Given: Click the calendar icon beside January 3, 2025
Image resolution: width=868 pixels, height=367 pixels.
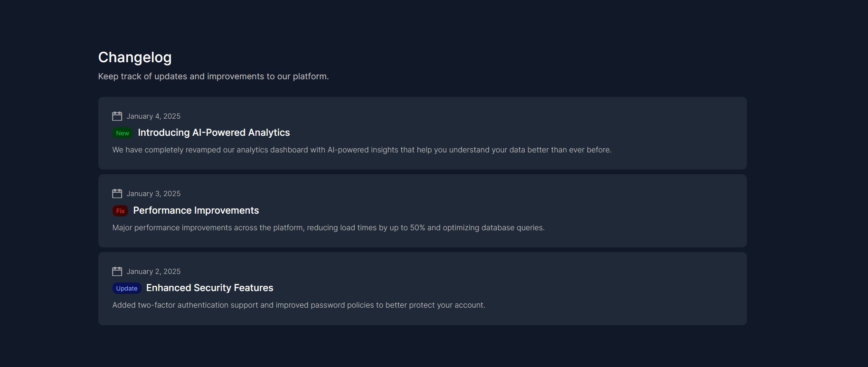Looking at the screenshot, I should (x=117, y=194).
